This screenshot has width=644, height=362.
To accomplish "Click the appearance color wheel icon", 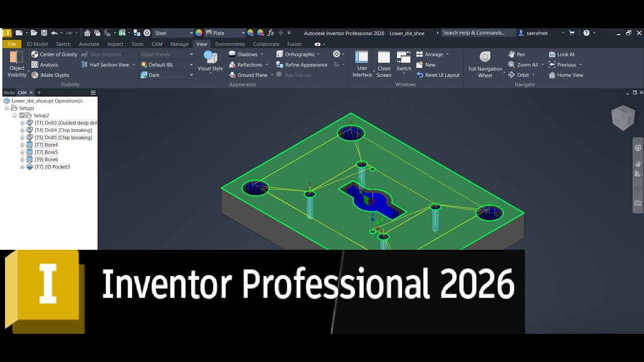I will click(199, 33).
